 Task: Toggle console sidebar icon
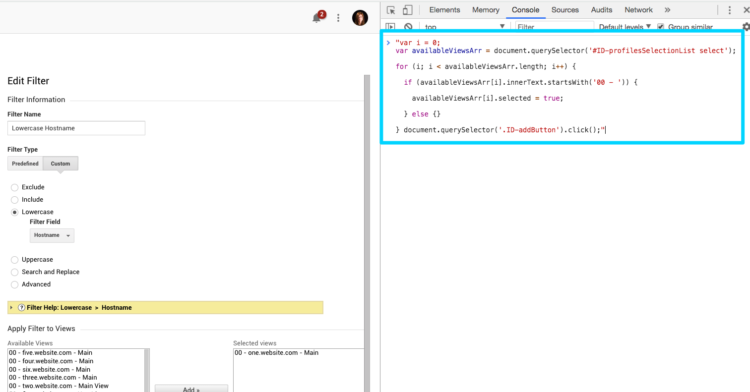point(390,27)
